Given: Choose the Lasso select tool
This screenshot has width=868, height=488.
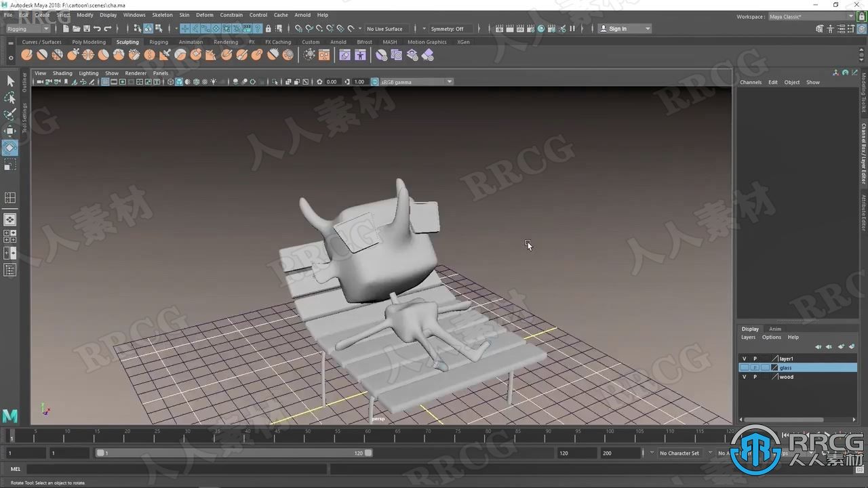Looking at the screenshot, I should (x=10, y=98).
